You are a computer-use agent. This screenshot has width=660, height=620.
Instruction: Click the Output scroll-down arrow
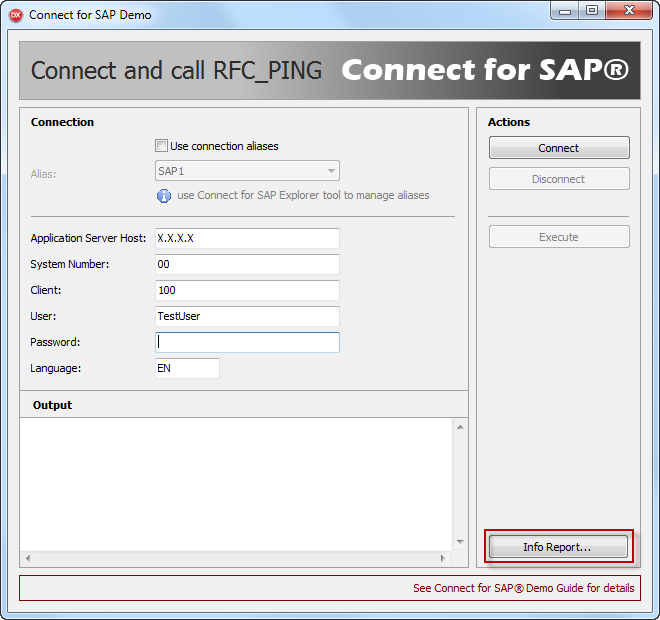pos(460,542)
